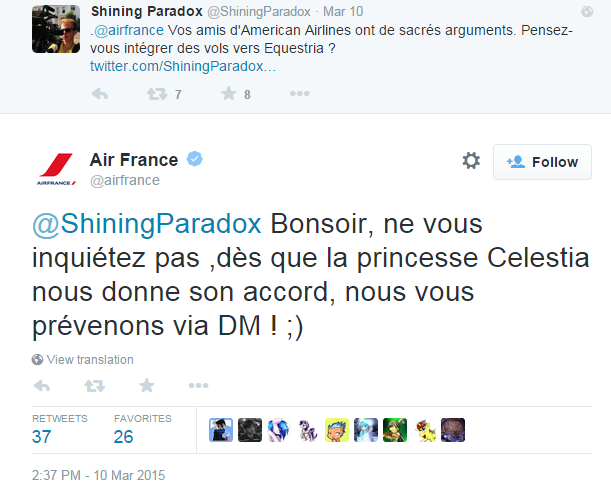View the 26 favorites list
The width and height of the screenshot is (611, 501).
124,436
